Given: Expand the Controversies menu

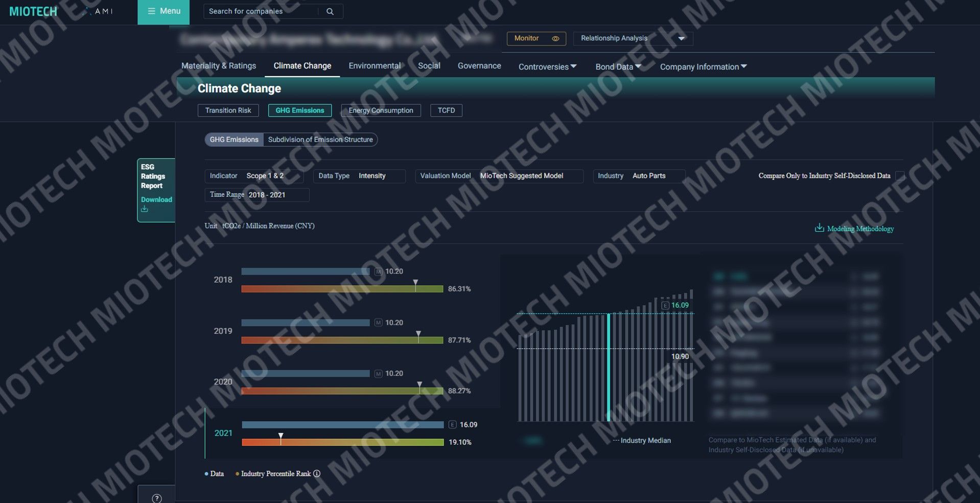Looking at the screenshot, I should 547,67.
